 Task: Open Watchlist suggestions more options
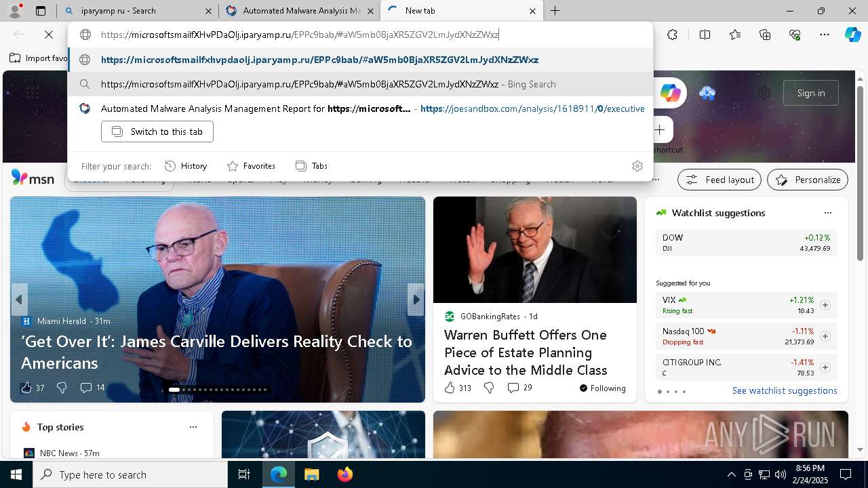pyautogui.click(x=827, y=213)
